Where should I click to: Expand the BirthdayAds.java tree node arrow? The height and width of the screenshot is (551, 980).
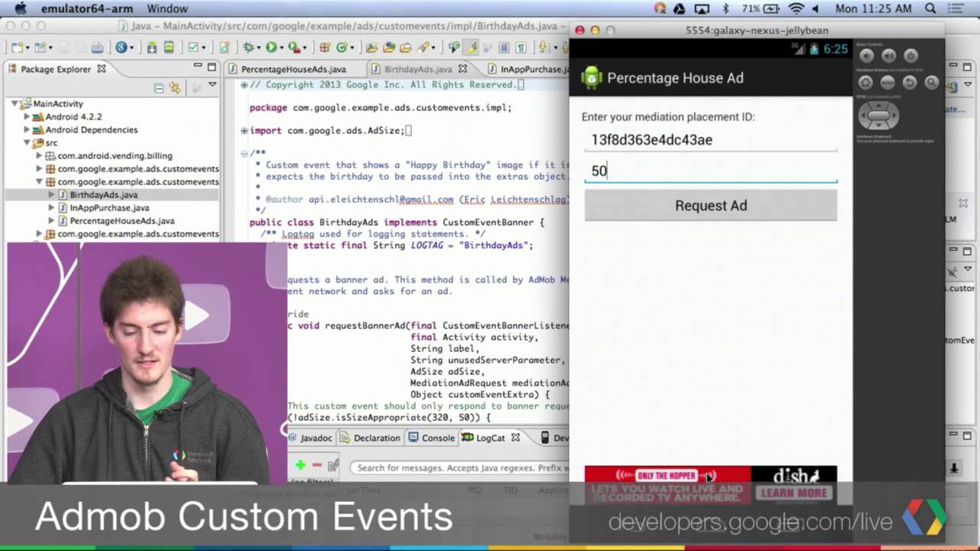coord(51,194)
